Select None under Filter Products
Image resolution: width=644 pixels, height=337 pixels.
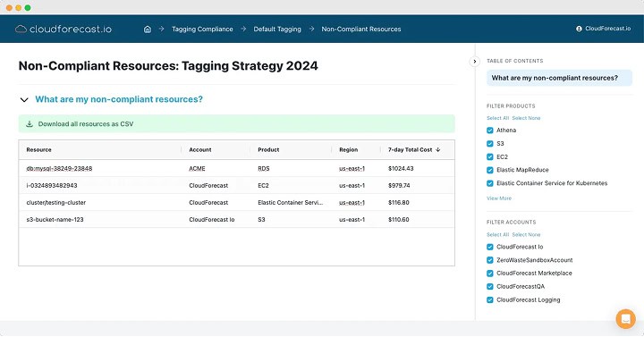pos(526,118)
